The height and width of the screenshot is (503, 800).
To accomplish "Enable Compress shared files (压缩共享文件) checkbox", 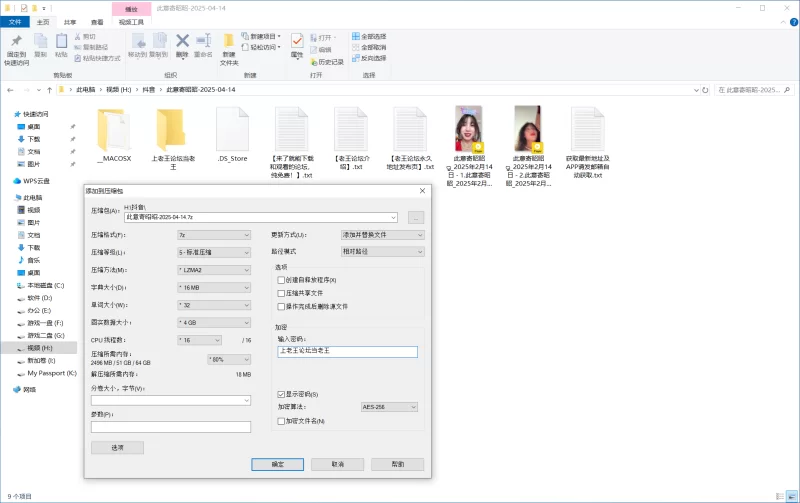I will coord(281,293).
